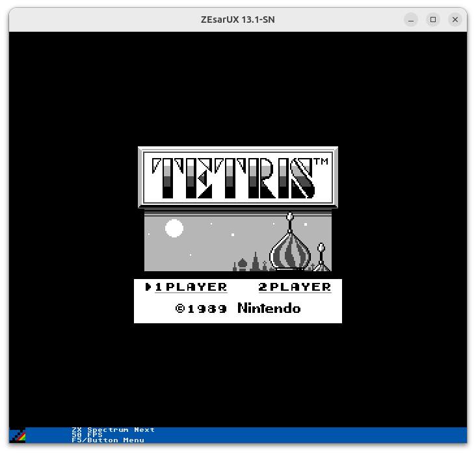
Task: Select the 1PLAYER option
Action: (191, 287)
